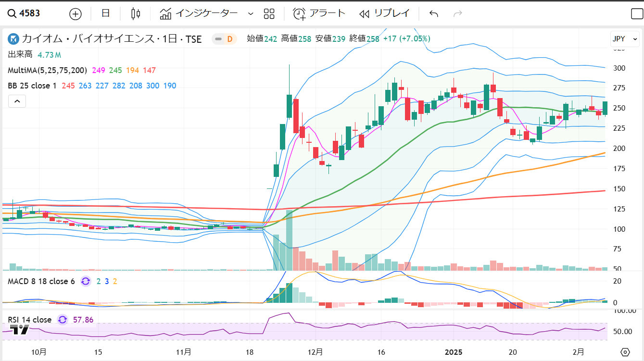
Task: Select MACD 8 18 close 6 legend
Action: coord(41,281)
